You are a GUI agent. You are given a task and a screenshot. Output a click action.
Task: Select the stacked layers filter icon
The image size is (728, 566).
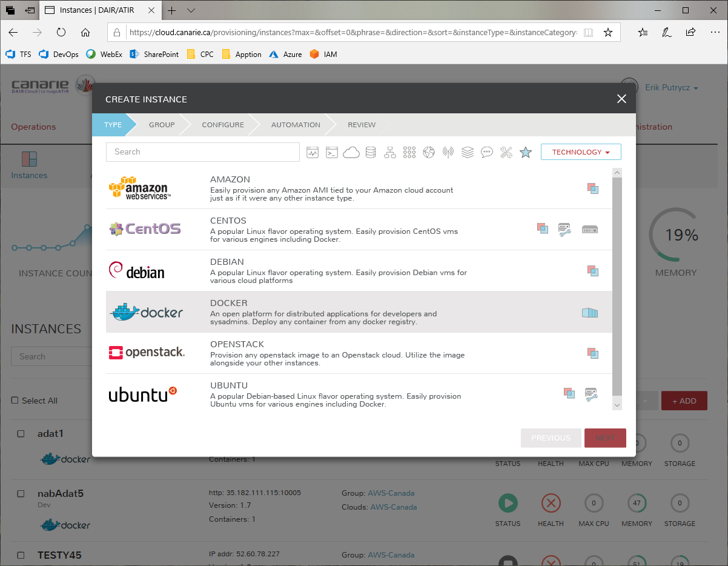pos(468,153)
